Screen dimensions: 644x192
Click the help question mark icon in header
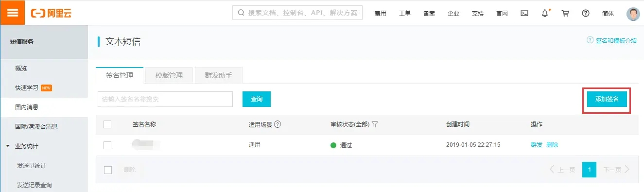click(586, 13)
